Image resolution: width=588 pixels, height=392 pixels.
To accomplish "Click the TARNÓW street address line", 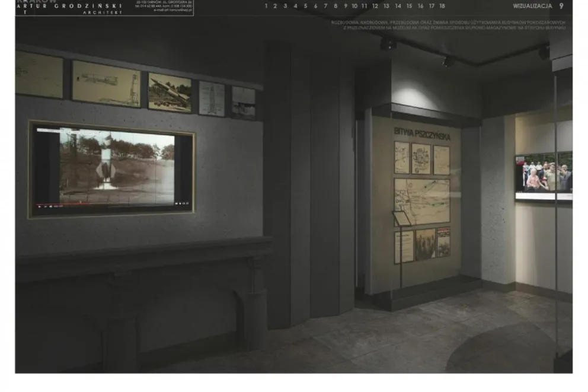I will (x=164, y=2).
